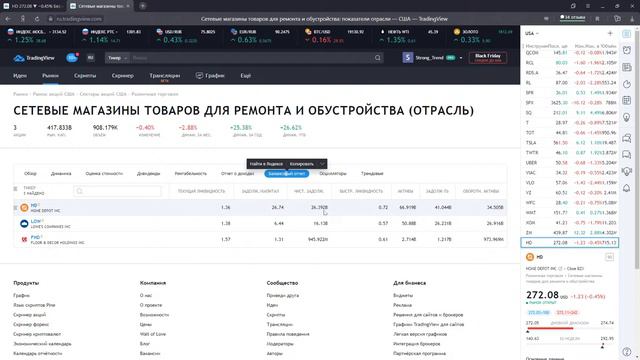Open the public chats icon in right sidebar

627,138
